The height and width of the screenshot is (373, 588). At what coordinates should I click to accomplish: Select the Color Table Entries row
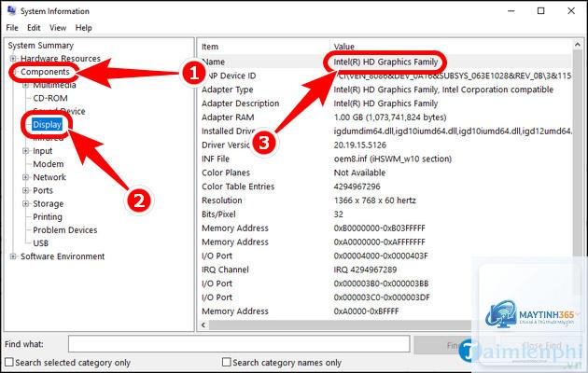tap(386, 186)
